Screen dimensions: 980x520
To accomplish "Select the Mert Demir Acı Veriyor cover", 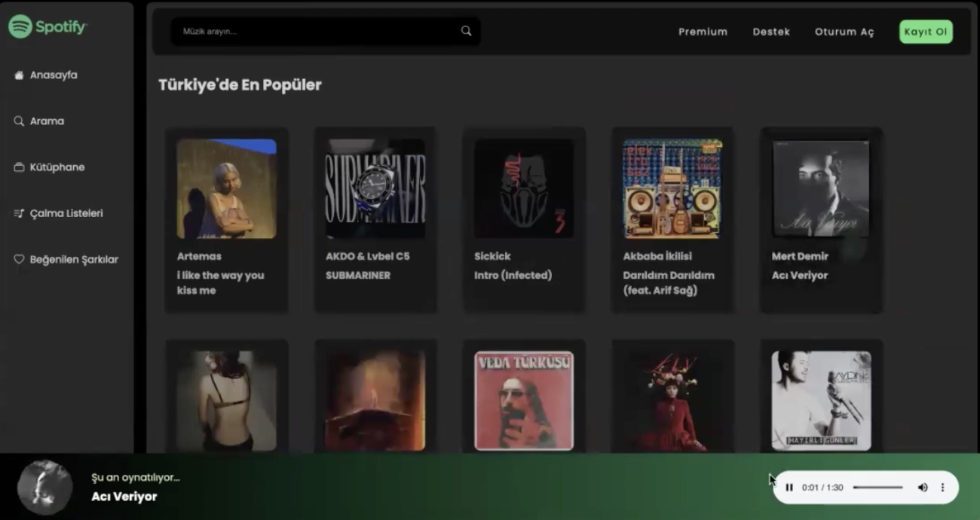I will pyautogui.click(x=821, y=188).
